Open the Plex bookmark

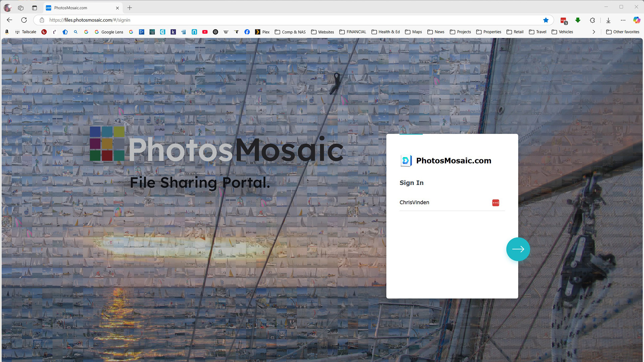click(x=262, y=32)
